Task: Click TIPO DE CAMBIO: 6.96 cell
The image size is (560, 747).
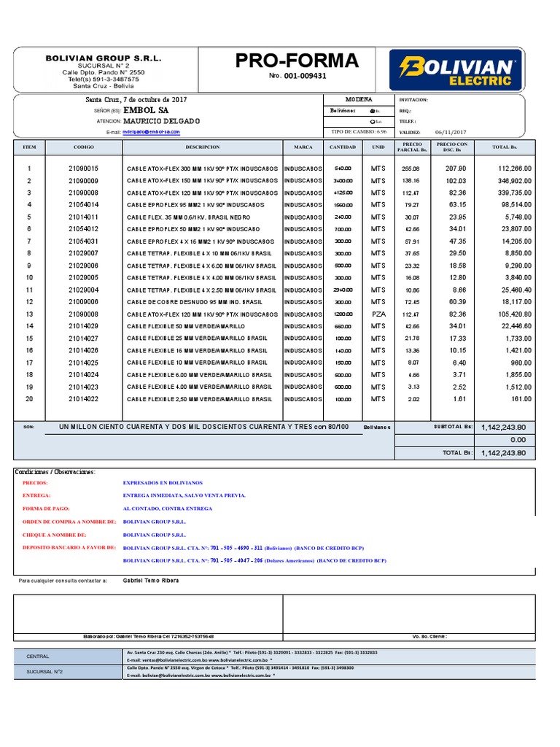Action: (359, 131)
